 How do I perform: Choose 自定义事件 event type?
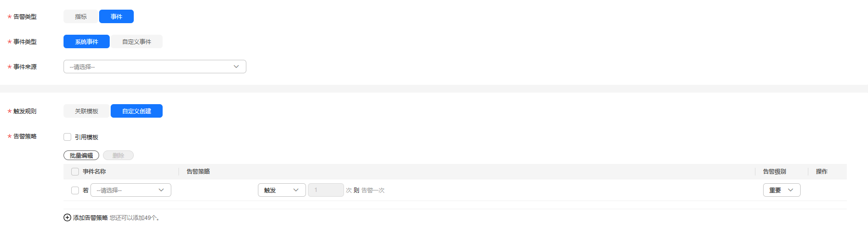click(x=137, y=41)
